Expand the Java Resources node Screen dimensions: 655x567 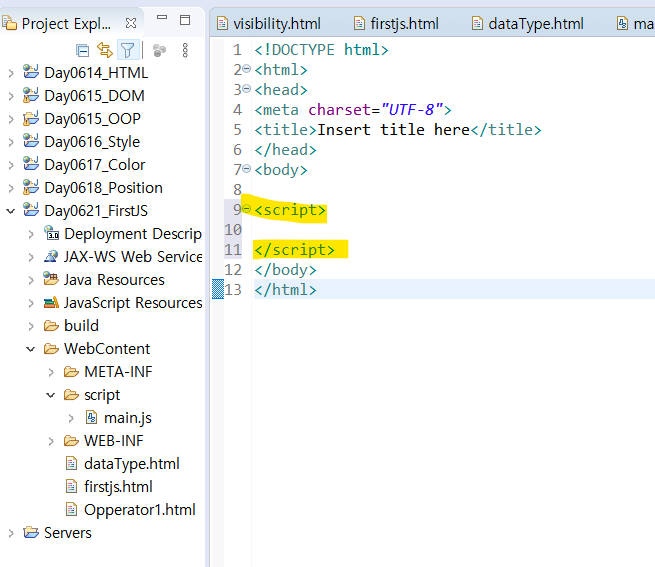coord(31,280)
